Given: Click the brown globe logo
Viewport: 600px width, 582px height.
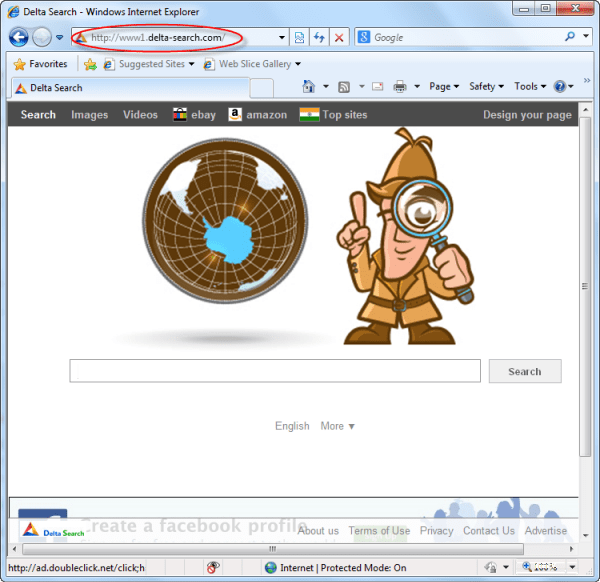Looking at the screenshot, I should coord(225,221).
